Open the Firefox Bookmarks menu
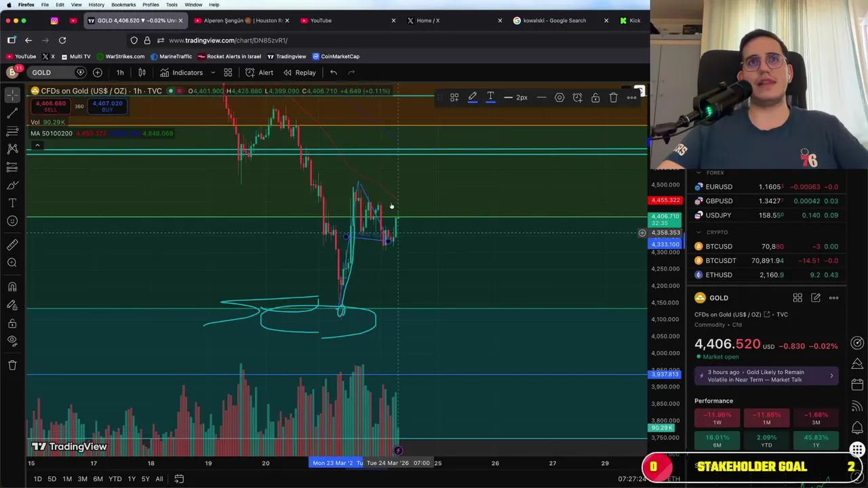Viewport: 868px width, 488px height. pyautogui.click(x=123, y=5)
